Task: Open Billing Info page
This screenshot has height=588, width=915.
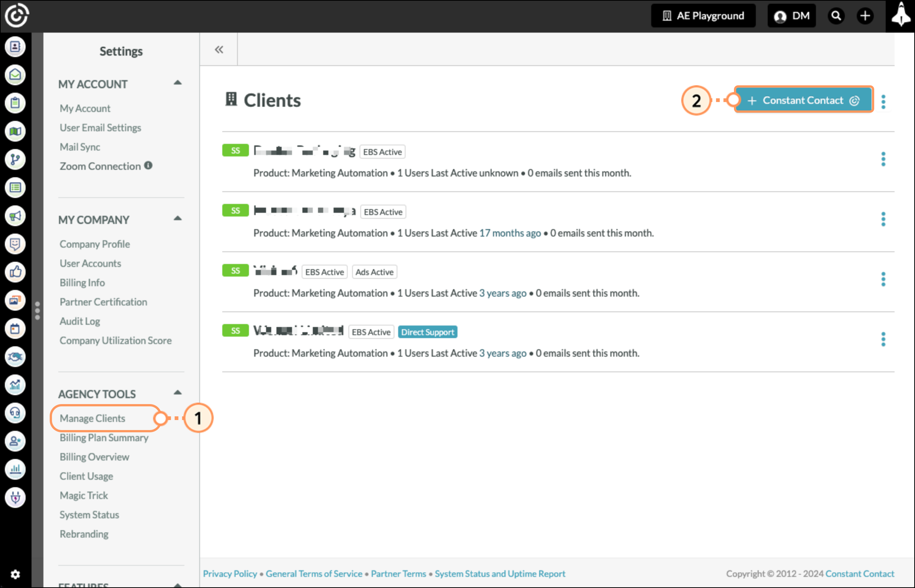Action: (82, 283)
